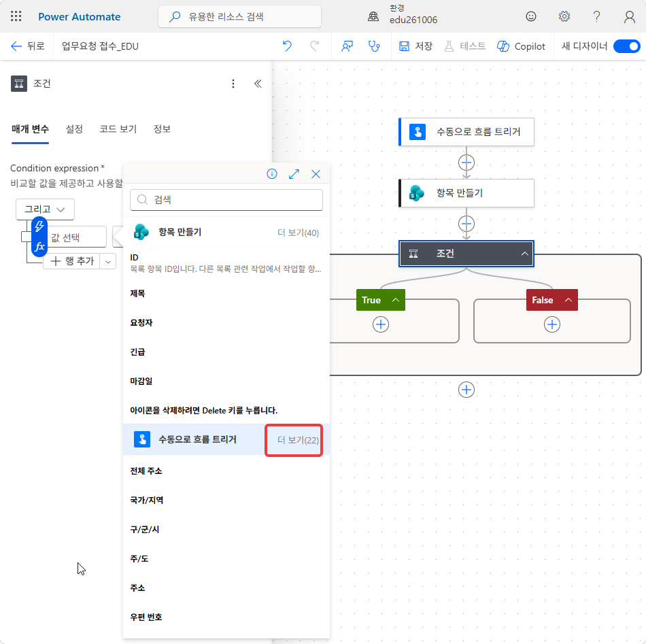The height and width of the screenshot is (644, 646).
Task: Expand the dynamic content popup to full size
Action: (x=294, y=174)
